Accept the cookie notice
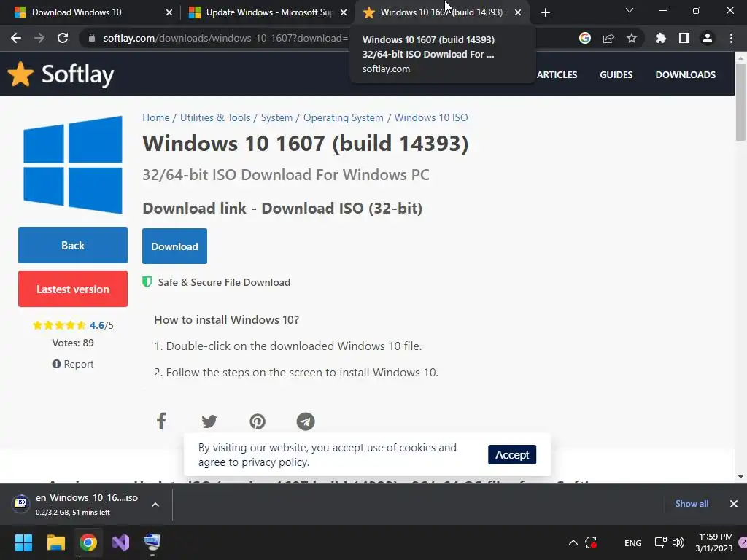This screenshot has height=560, width=747. 512,455
